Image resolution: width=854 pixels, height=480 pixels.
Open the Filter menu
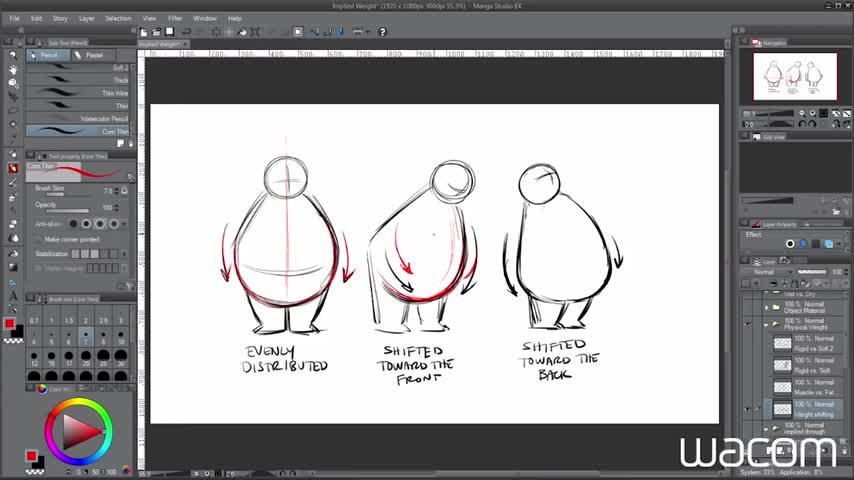click(175, 19)
